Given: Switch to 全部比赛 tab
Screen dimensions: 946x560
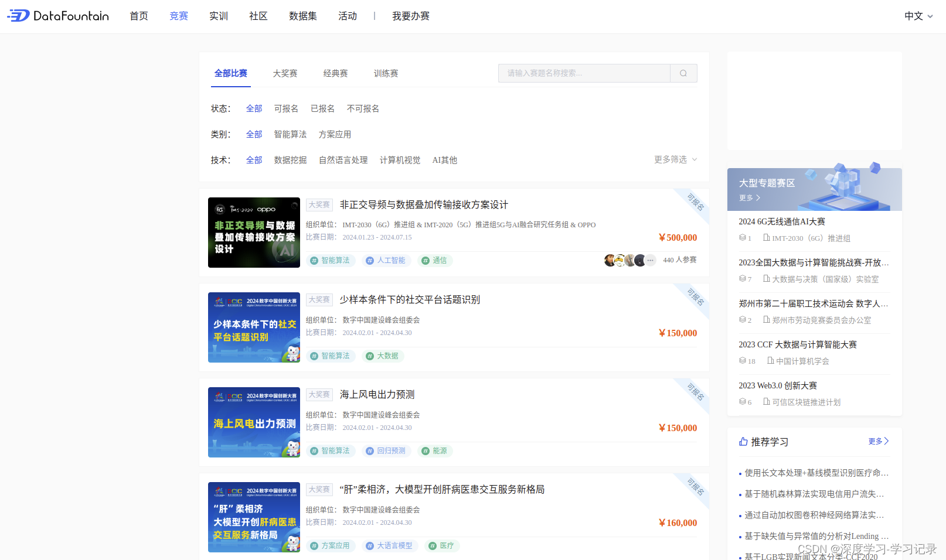Looking at the screenshot, I should point(231,73).
